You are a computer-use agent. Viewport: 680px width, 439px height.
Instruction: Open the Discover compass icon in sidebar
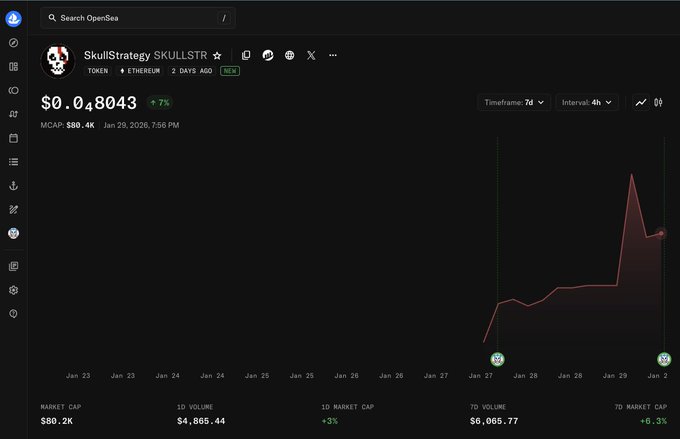pyautogui.click(x=13, y=43)
